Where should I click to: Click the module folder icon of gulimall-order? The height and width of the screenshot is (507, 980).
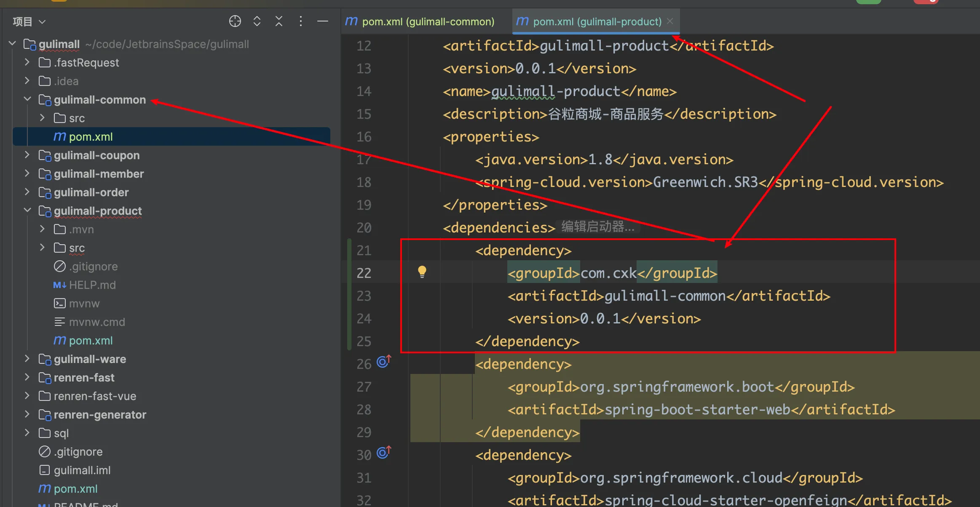pyautogui.click(x=45, y=192)
